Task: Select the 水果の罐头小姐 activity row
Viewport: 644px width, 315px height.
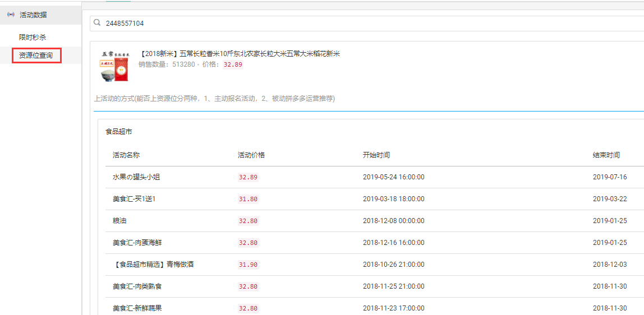Action: (137, 177)
